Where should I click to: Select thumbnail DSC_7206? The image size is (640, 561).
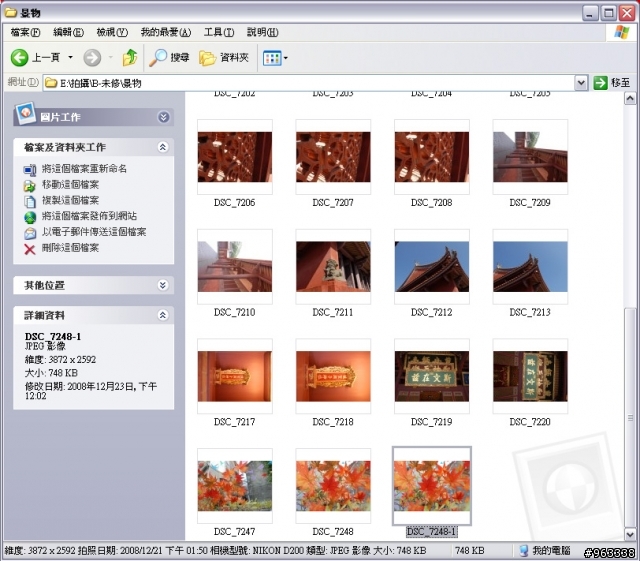pos(235,157)
